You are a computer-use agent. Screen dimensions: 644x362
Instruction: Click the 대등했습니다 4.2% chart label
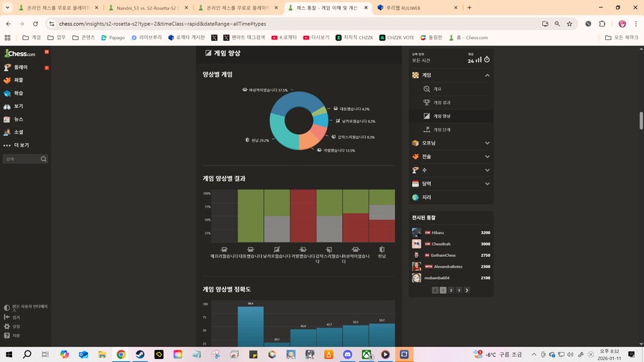(351, 109)
